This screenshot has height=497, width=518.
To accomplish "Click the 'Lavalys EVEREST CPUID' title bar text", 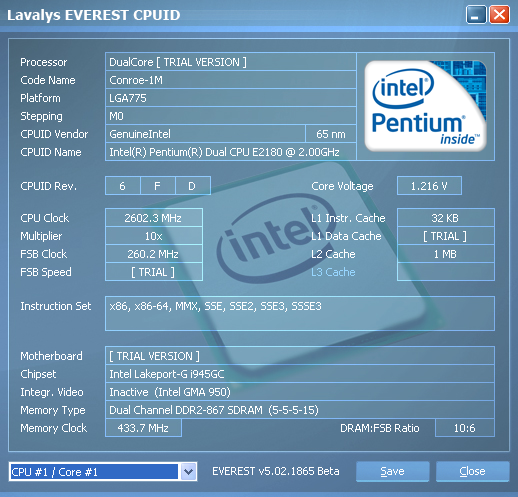I will [x=94, y=15].
